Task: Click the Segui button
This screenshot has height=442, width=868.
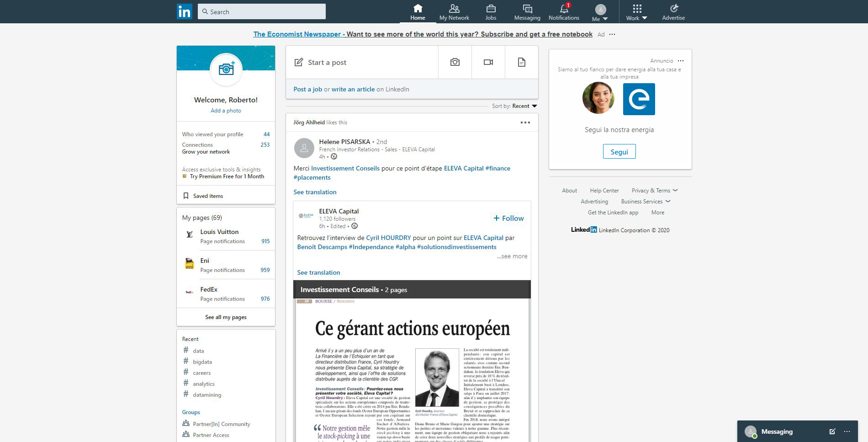Action: pyautogui.click(x=619, y=152)
